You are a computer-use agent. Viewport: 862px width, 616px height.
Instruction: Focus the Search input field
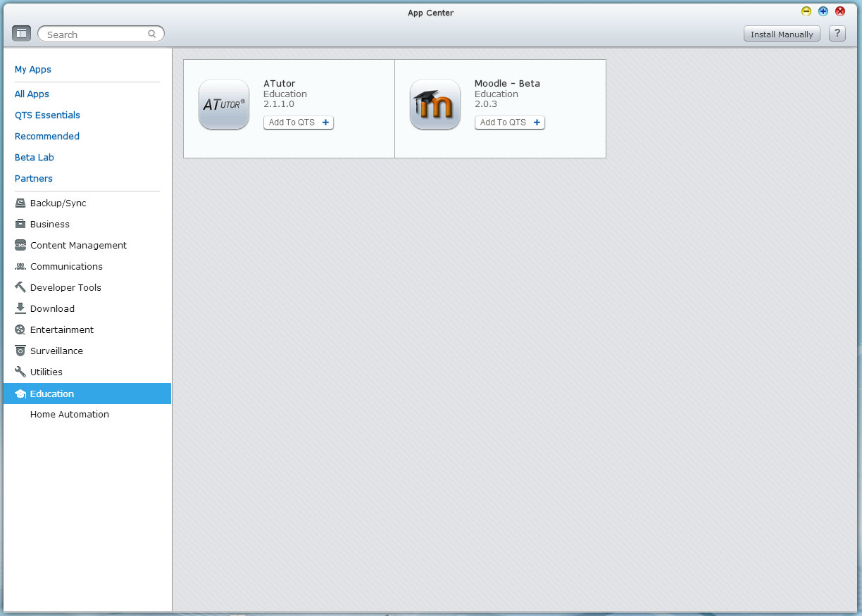[95, 34]
